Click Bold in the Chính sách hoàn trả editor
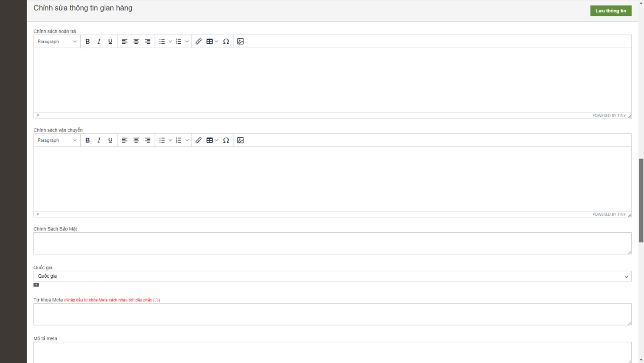644x363 pixels. pyautogui.click(x=87, y=42)
